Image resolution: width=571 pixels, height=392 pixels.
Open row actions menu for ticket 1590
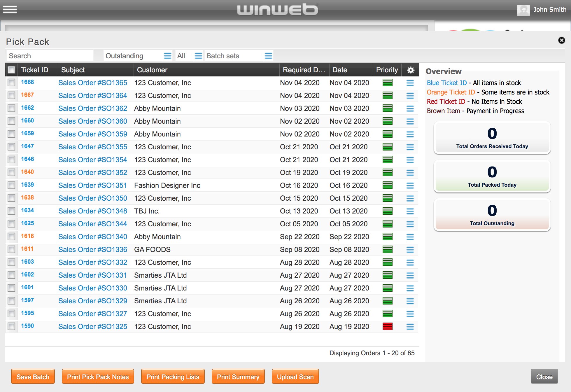click(410, 327)
